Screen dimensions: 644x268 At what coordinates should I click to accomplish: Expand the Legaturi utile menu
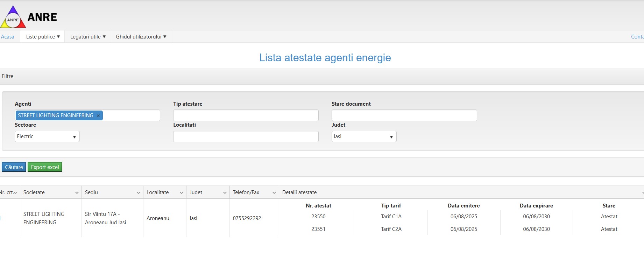point(88,37)
